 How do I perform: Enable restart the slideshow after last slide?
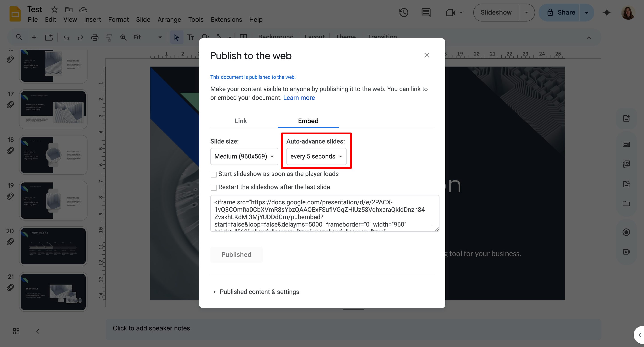(x=213, y=188)
